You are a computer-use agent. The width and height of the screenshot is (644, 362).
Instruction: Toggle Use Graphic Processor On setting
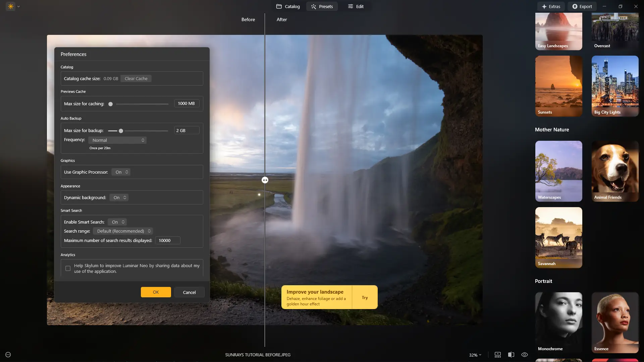point(121,172)
